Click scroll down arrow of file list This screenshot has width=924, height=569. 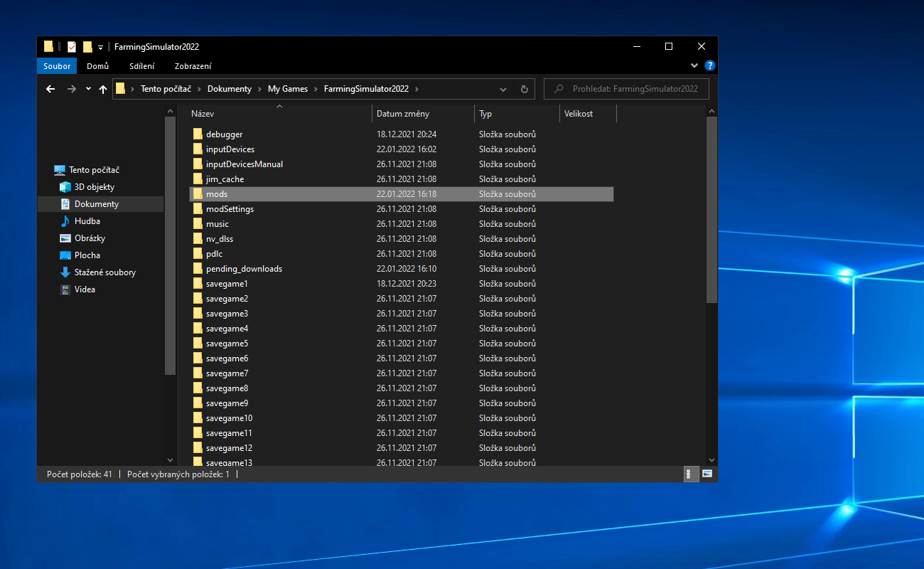click(712, 459)
